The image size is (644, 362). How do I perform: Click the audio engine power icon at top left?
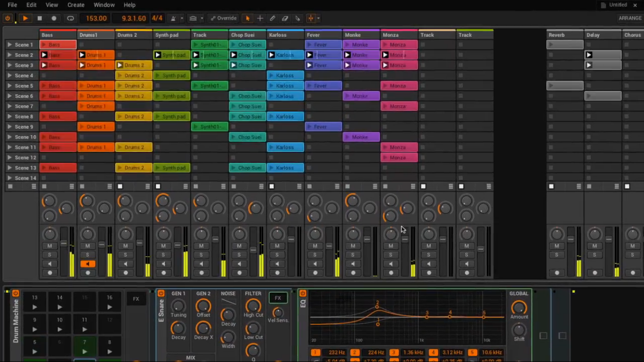pyautogui.click(x=8, y=18)
